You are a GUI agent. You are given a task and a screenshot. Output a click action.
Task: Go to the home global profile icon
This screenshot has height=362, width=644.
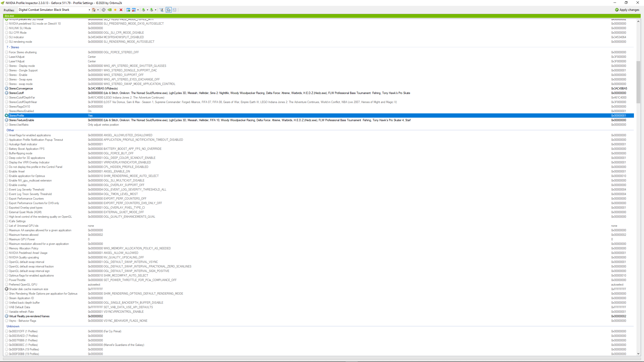[x=94, y=10]
